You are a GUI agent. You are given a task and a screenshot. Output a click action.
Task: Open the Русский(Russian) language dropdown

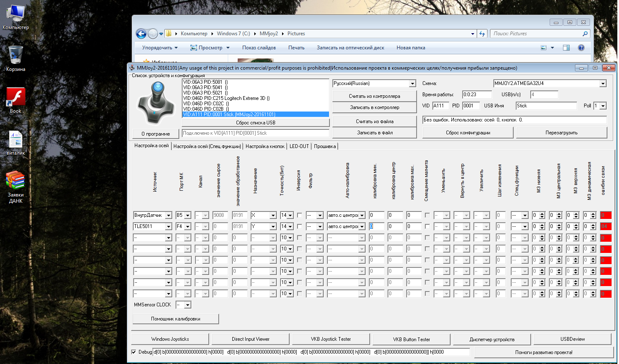pyautogui.click(x=412, y=84)
